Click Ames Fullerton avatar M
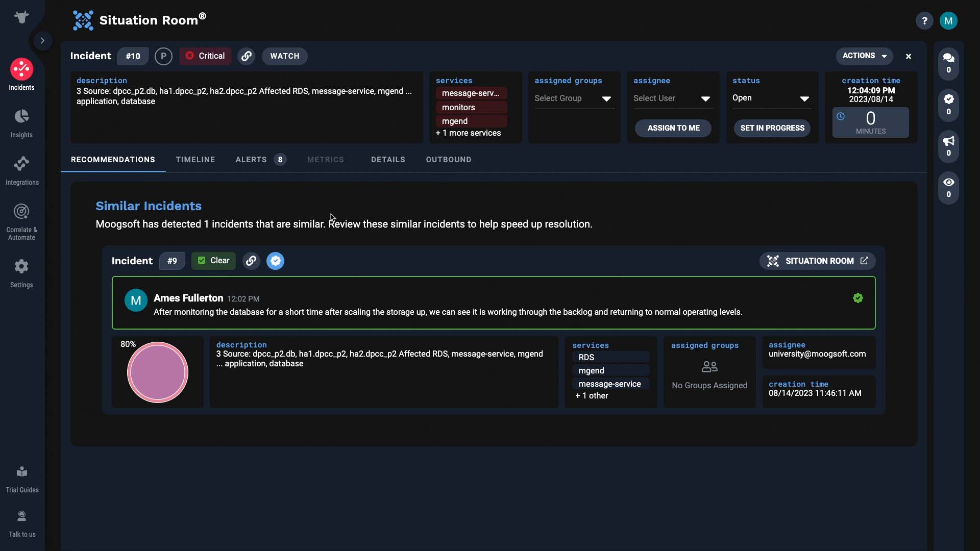This screenshot has width=980, height=551. pos(136,300)
